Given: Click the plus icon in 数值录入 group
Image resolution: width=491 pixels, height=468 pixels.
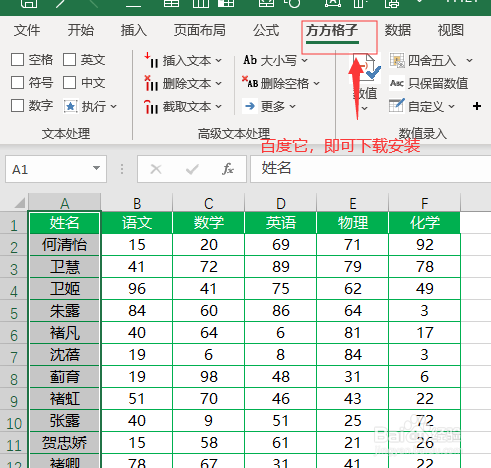Looking at the screenshot, I should [x=477, y=106].
